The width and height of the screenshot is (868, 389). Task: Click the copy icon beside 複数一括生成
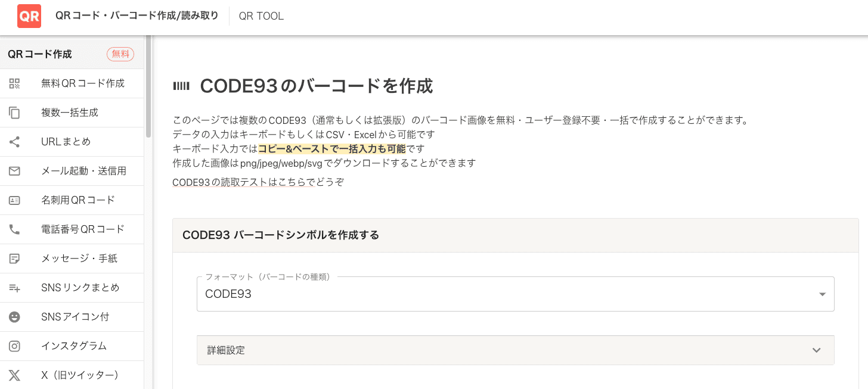click(x=14, y=113)
